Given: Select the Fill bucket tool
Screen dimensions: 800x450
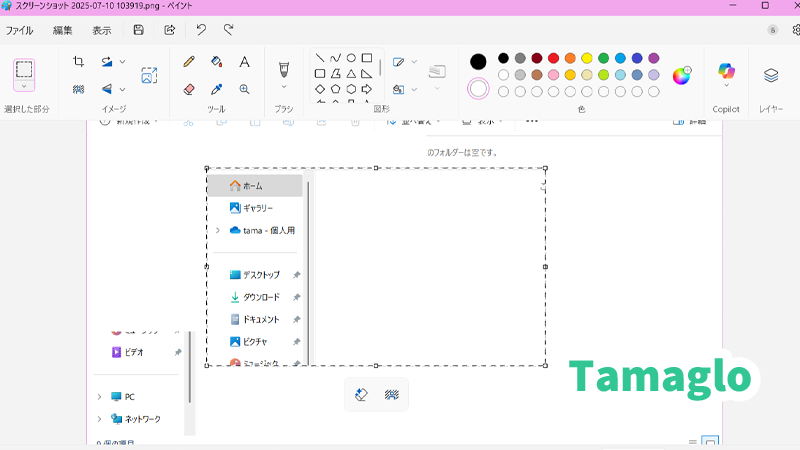Looking at the screenshot, I should point(217,62).
